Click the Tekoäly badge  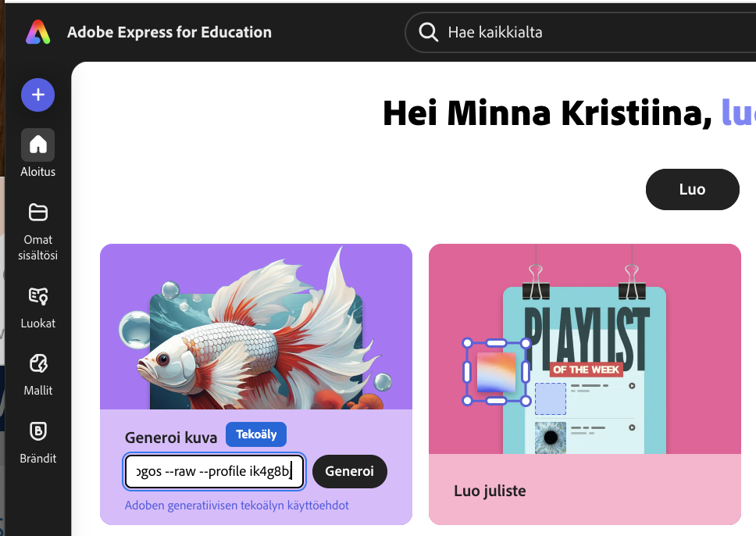pos(256,434)
